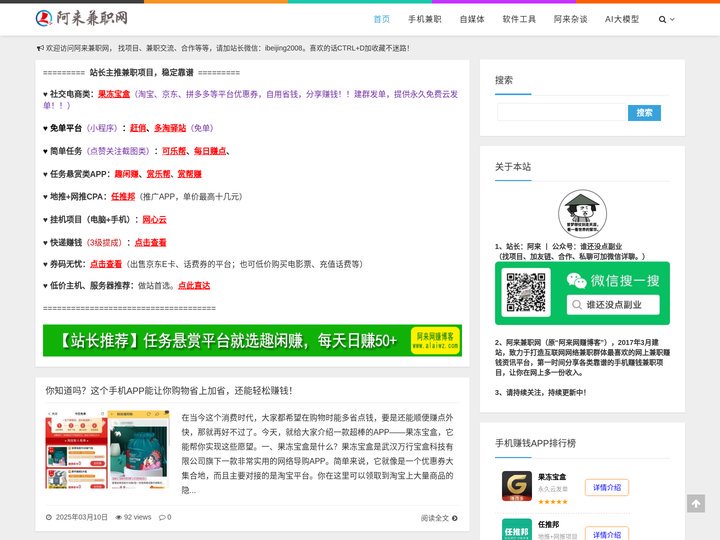Click the green 任推邦 app icon
Viewport: 720px width, 540px height.
tap(517, 529)
